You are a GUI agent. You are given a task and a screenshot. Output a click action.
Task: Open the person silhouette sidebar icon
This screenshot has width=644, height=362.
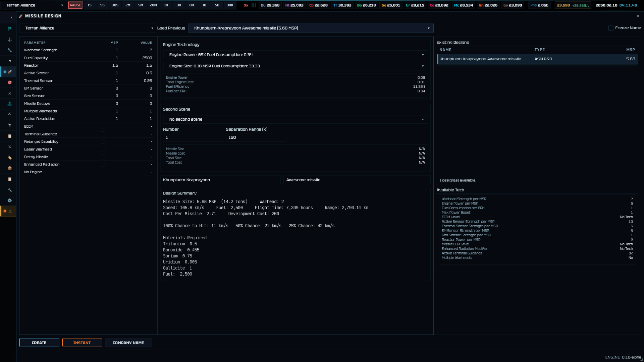click(x=10, y=104)
